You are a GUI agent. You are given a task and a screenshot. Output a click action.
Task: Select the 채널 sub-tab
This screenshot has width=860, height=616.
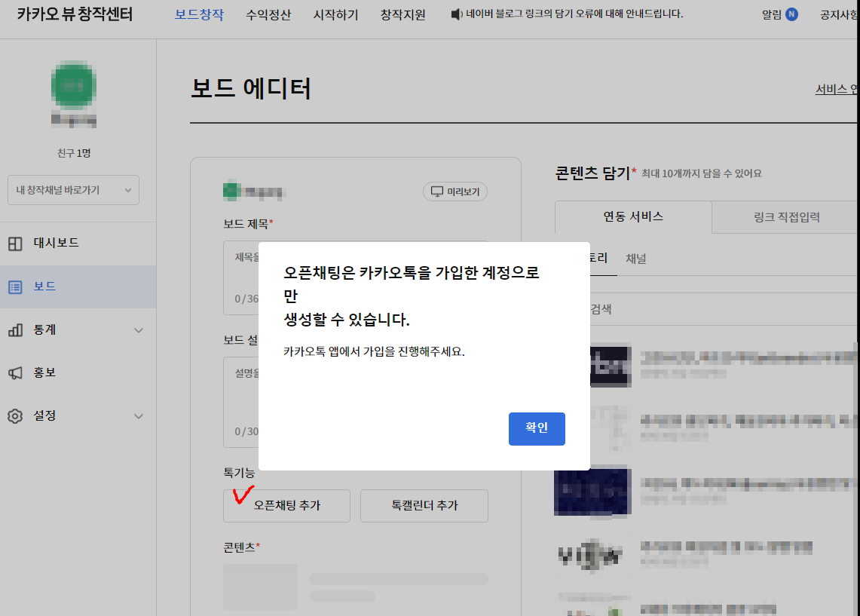[x=636, y=259]
